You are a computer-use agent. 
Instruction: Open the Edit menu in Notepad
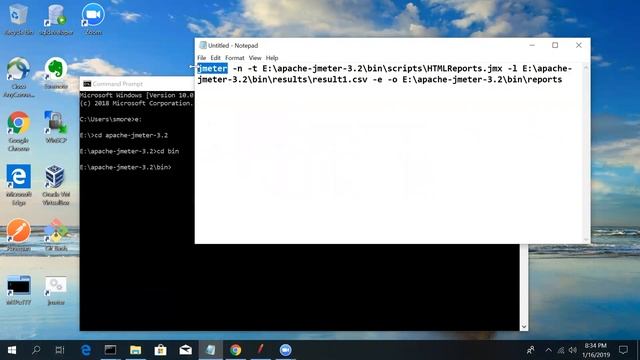click(215, 58)
